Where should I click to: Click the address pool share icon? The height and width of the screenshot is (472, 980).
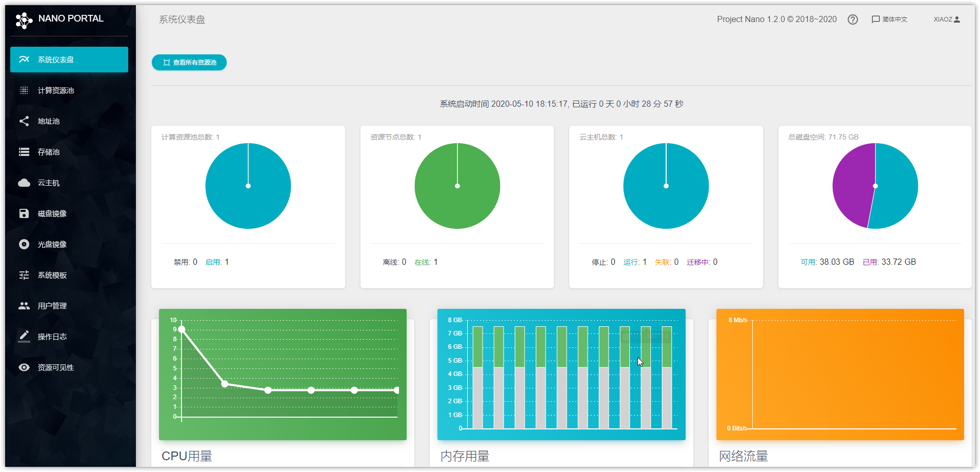pos(24,121)
